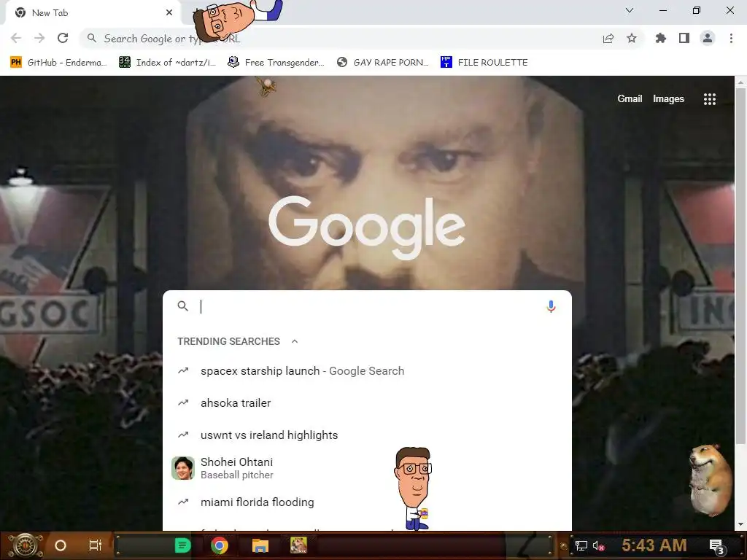Click the Chrome taskbar icon

219,545
